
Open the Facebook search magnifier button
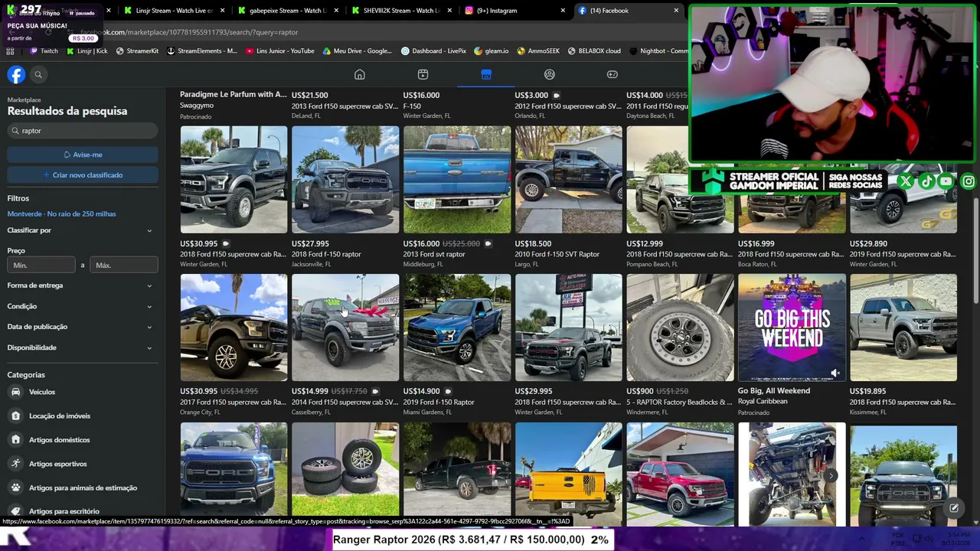click(38, 74)
